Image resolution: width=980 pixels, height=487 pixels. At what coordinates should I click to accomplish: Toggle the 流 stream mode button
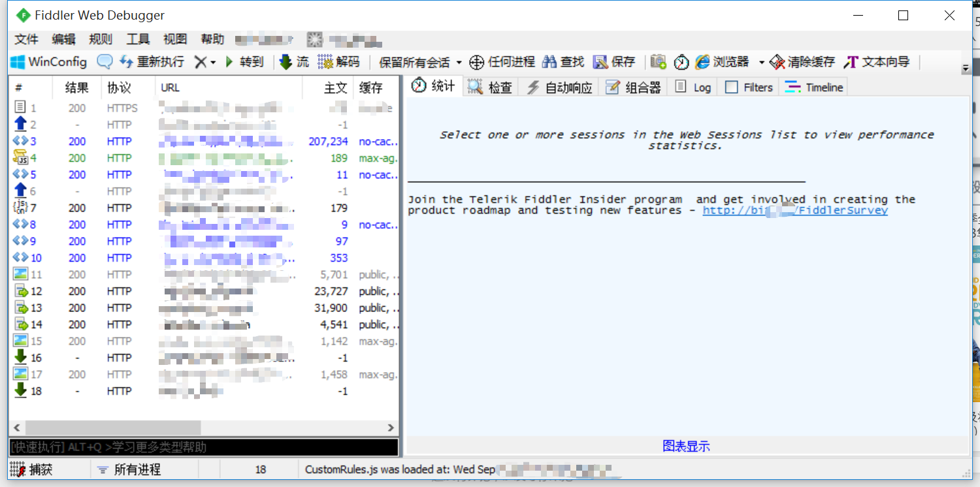pos(294,62)
